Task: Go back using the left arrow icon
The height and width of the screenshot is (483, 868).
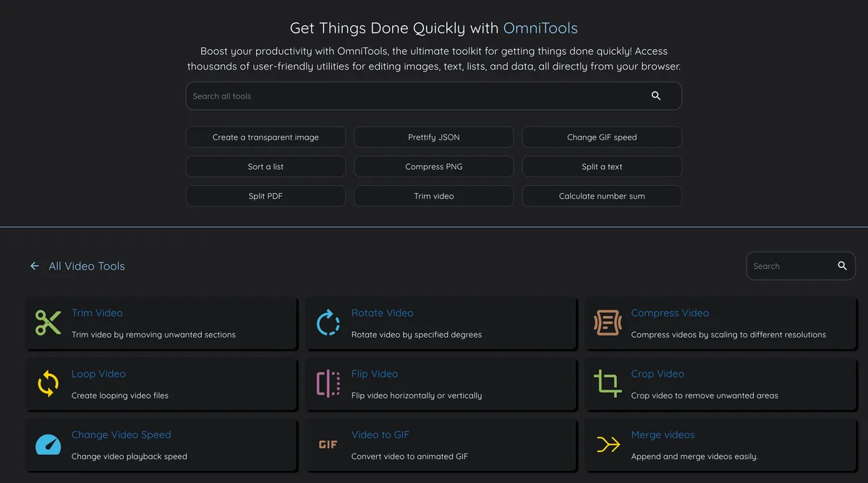Action: tap(34, 266)
